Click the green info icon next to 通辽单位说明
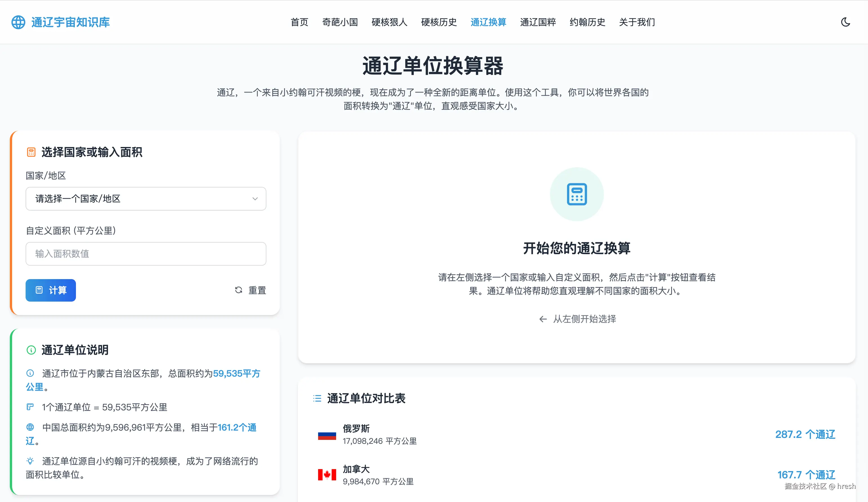Screen dimensions: 868x502 pyautogui.click(x=31, y=350)
